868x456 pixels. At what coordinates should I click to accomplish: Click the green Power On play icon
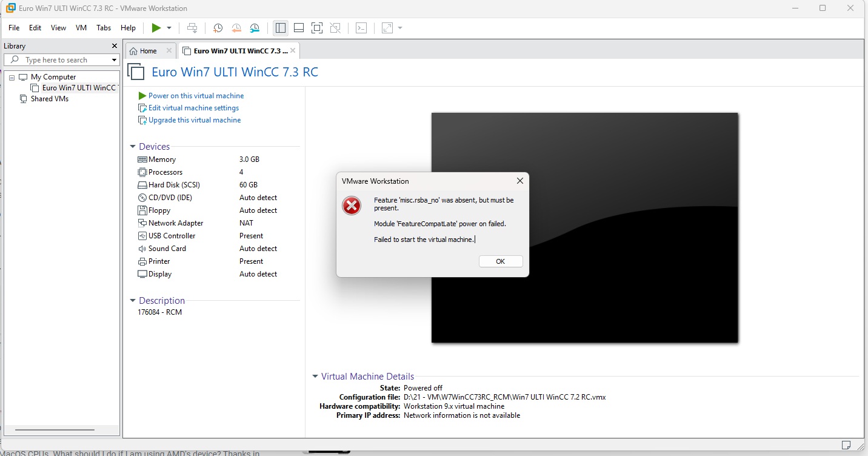coord(156,28)
